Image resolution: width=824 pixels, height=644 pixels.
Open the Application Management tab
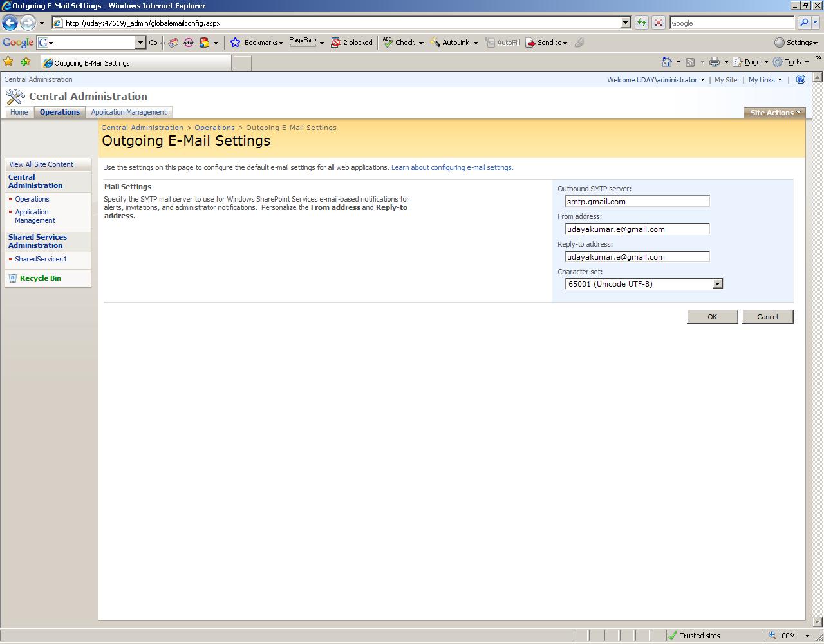tap(129, 112)
